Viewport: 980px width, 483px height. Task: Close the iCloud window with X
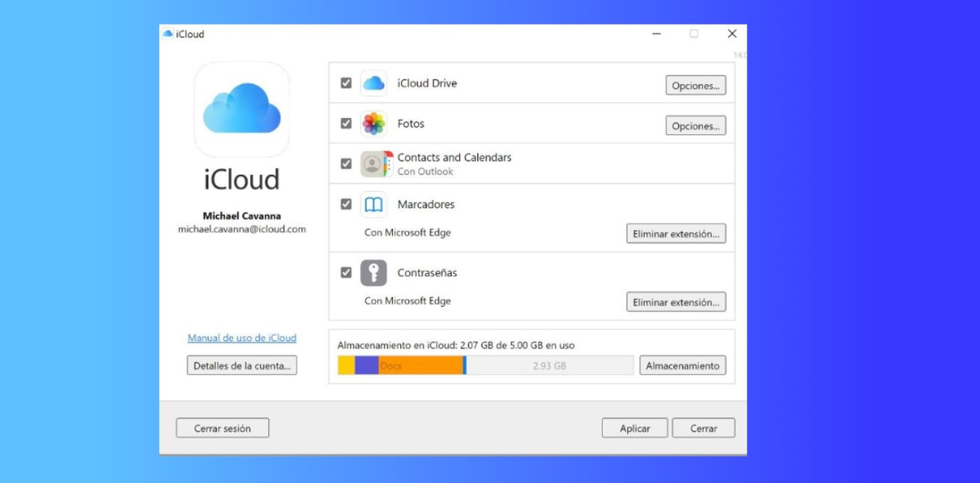coord(732,34)
